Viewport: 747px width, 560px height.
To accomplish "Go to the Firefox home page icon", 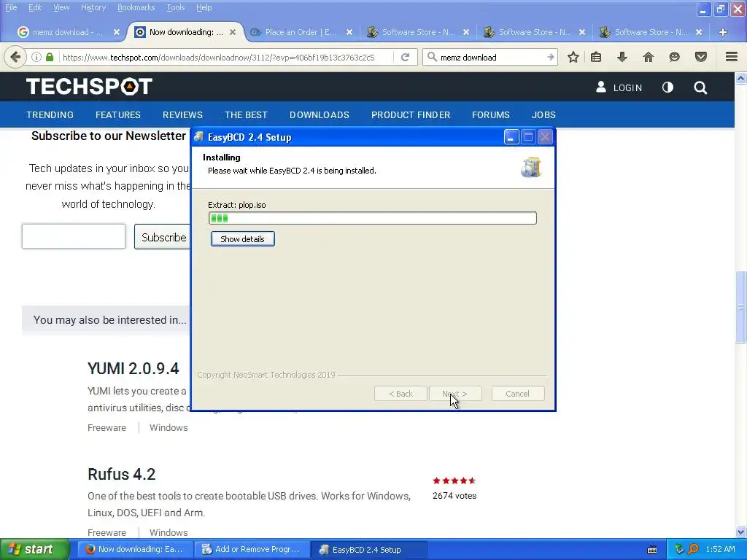I will point(648,57).
